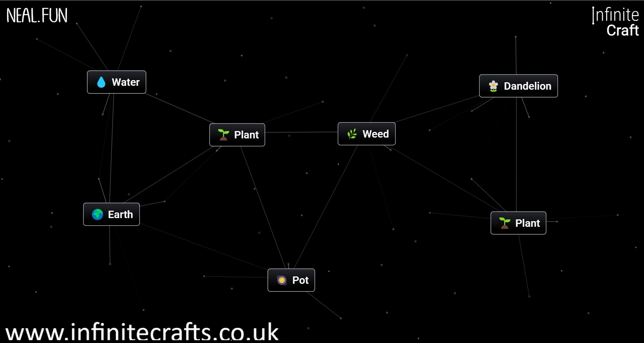The width and height of the screenshot is (644, 343).
Task: Click the Infinite Craft logo
Action: (x=614, y=22)
